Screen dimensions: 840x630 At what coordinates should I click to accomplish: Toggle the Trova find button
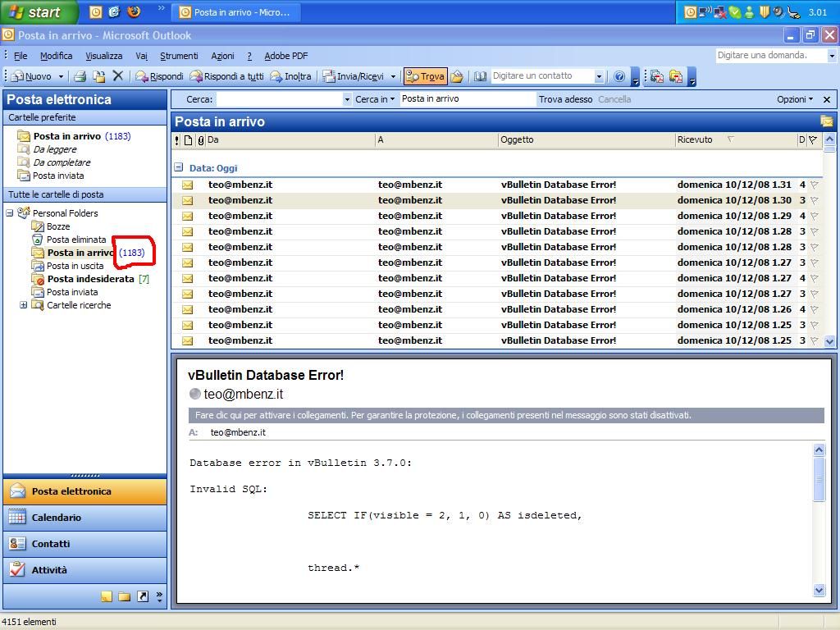426,76
